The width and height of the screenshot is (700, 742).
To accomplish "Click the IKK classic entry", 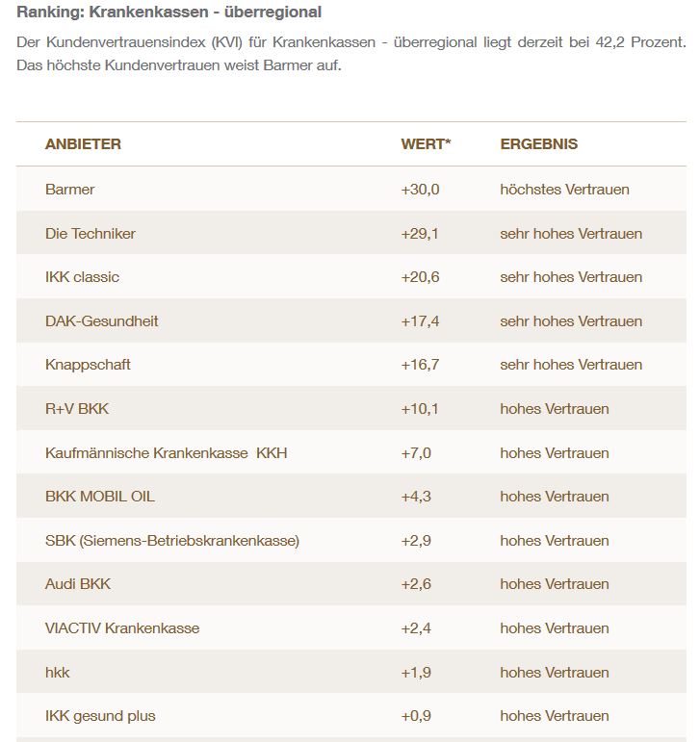I will (82, 277).
